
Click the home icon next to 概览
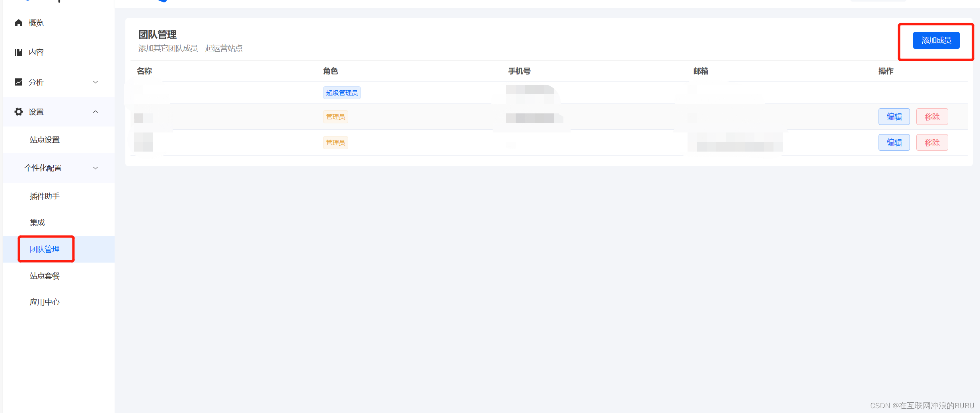[18, 23]
